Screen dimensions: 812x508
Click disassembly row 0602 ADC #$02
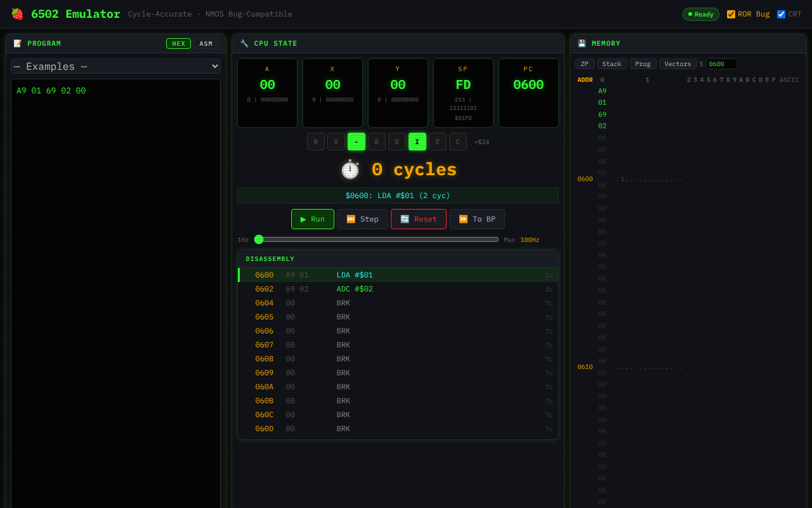398,289
